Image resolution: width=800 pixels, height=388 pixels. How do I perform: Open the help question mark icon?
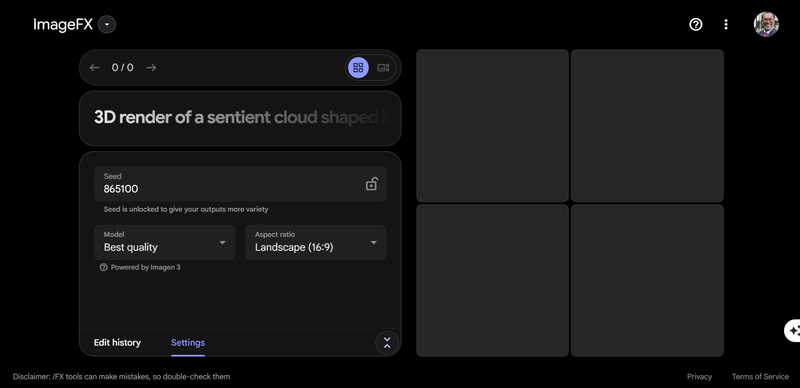tap(695, 25)
